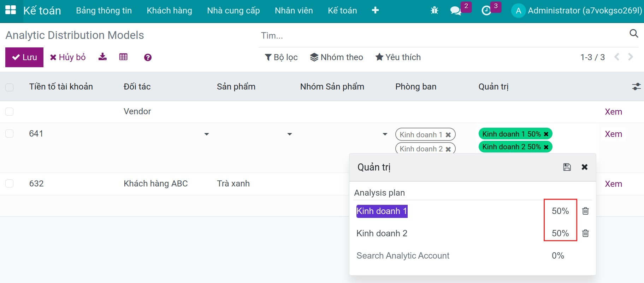Click Xem link on 632 row
644x283 pixels.
pyautogui.click(x=613, y=184)
